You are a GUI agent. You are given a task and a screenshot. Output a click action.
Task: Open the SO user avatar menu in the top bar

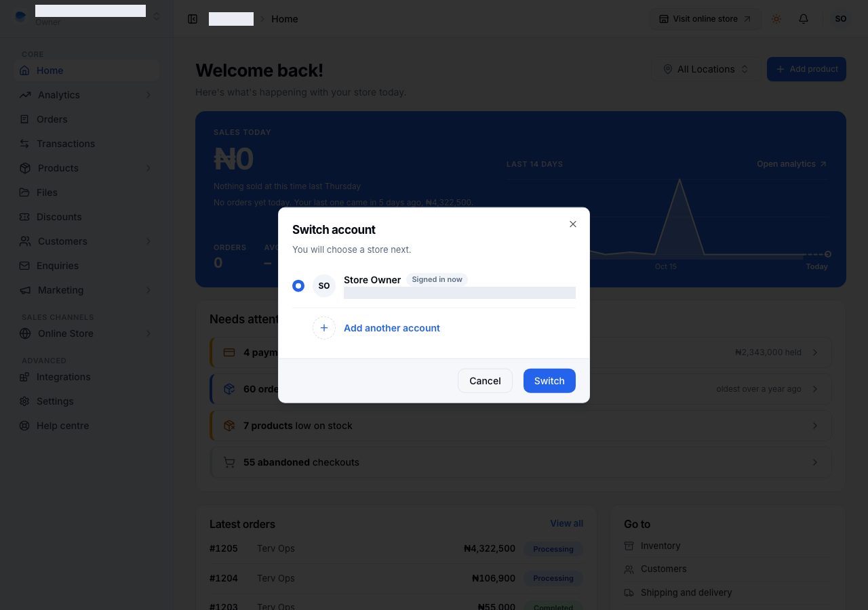[841, 19]
